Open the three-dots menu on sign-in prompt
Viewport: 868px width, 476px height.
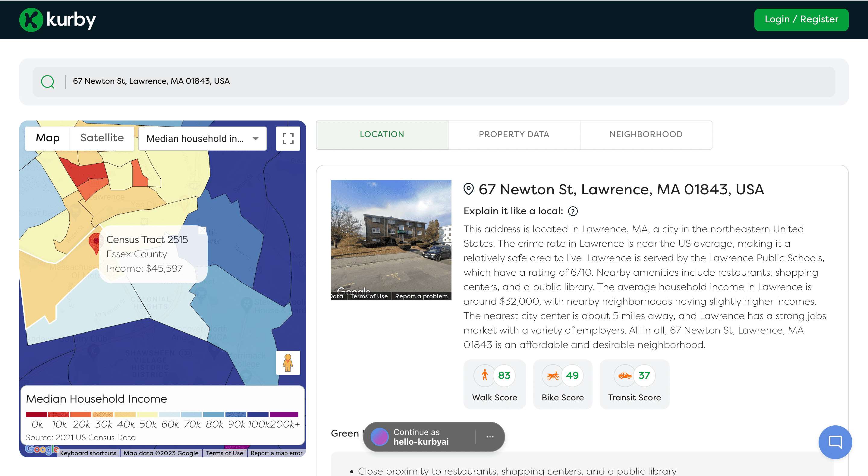489,437
